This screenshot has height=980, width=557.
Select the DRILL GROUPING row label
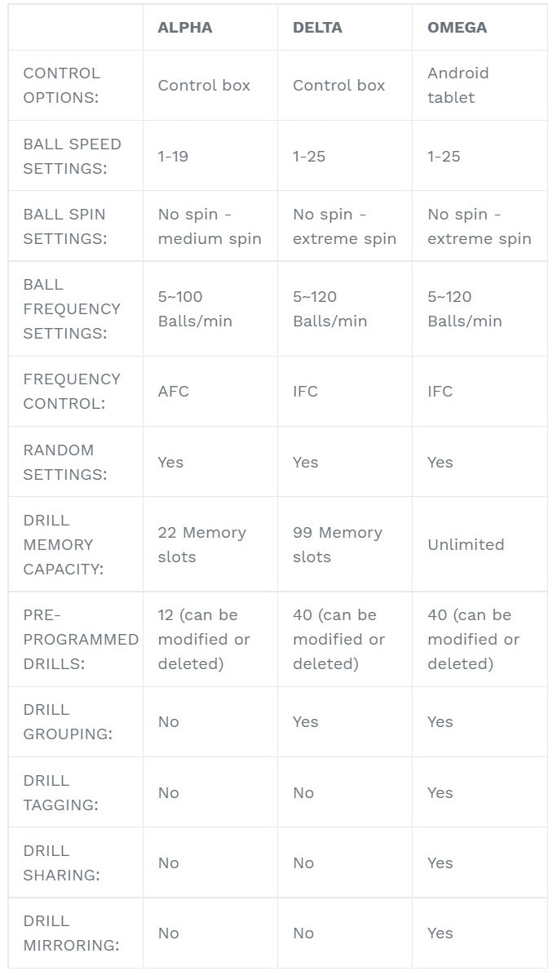[x=67, y=721]
